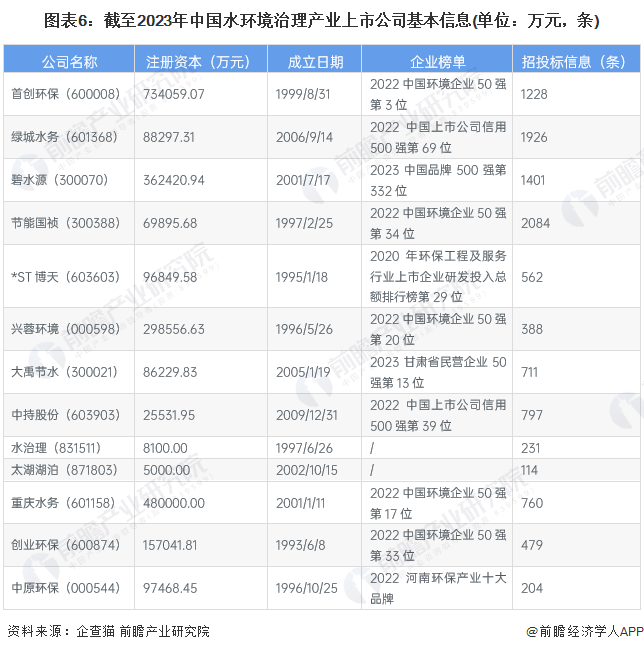The height and width of the screenshot is (652, 644).
Task: Click founding date 2001/7/17
Action: click(x=303, y=180)
